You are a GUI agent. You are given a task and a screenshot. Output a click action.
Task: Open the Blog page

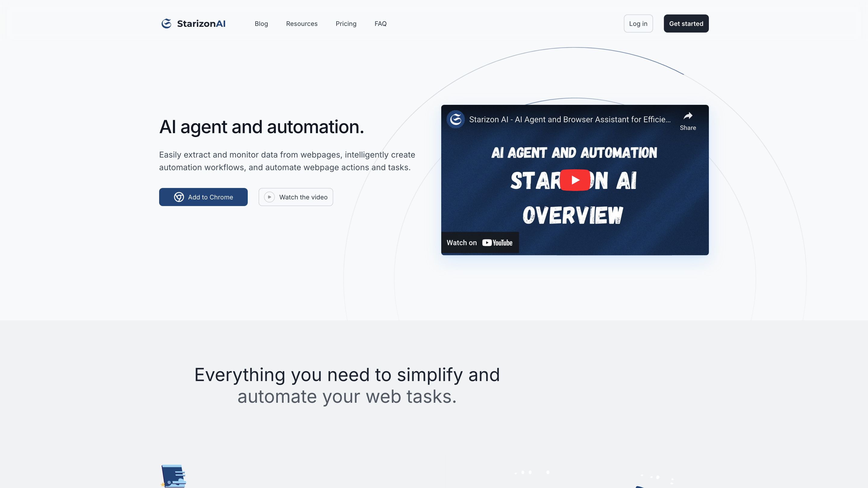click(261, 23)
